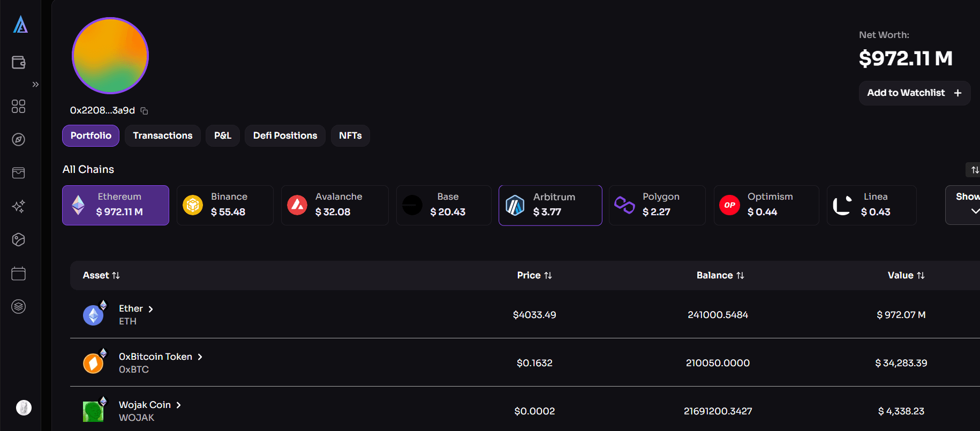
Task: Select the Optimism chain card
Action: click(x=766, y=205)
